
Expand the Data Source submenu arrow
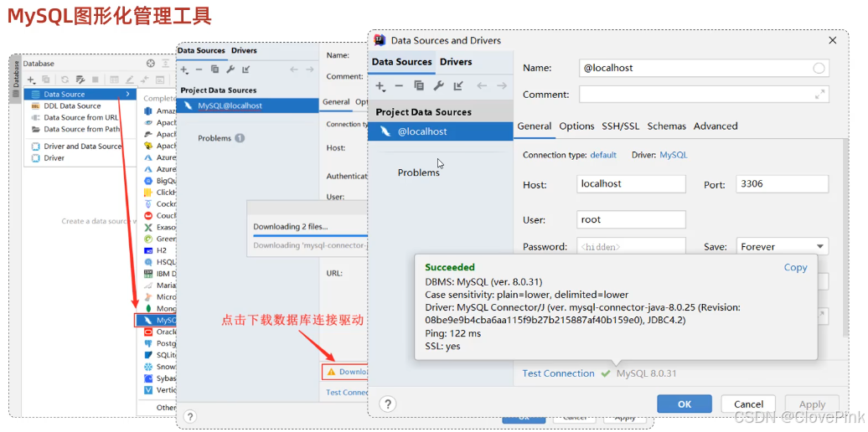click(128, 94)
